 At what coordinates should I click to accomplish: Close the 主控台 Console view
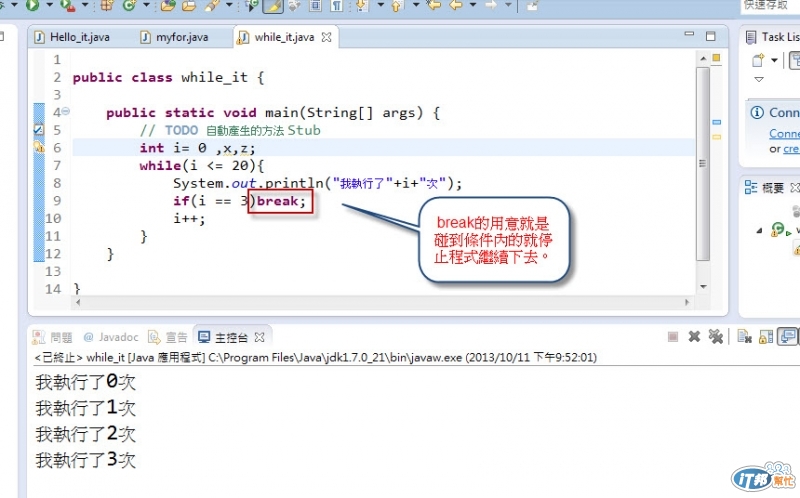point(259,337)
